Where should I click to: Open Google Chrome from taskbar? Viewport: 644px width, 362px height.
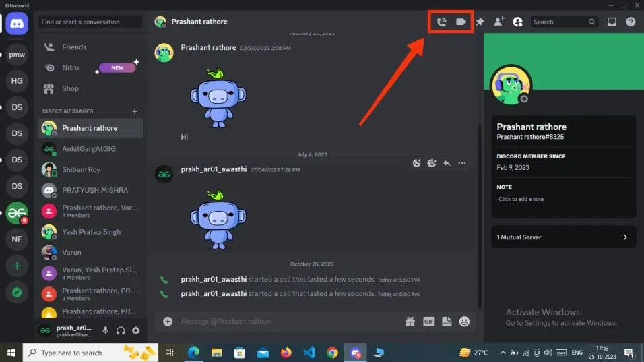tap(332, 353)
